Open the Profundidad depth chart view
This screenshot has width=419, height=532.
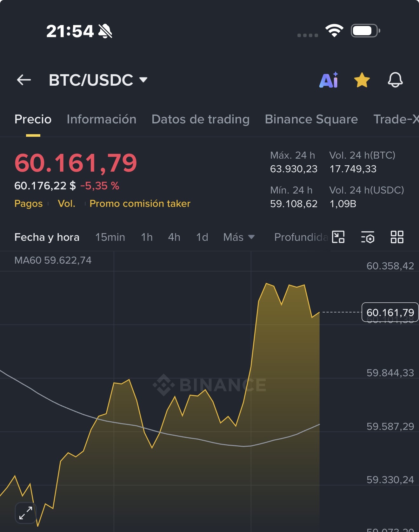(301, 237)
